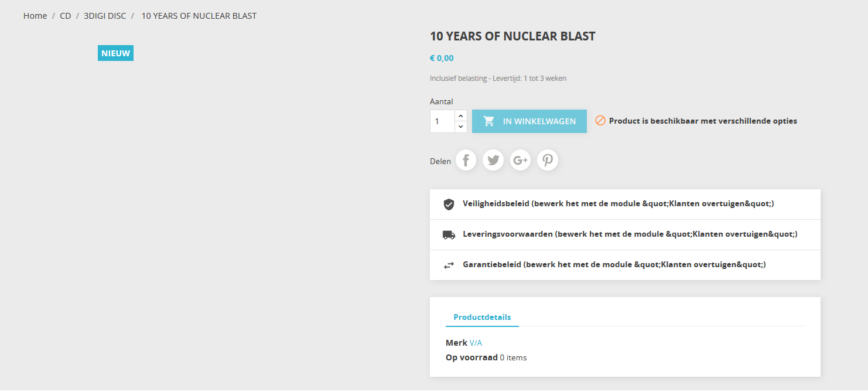868x392 pixels.
Task: Share product on Facebook
Action: pyautogui.click(x=466, y=160)
